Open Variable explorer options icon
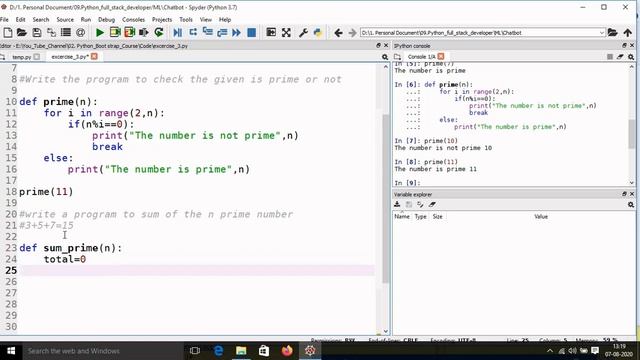 [x=631, y=204]
